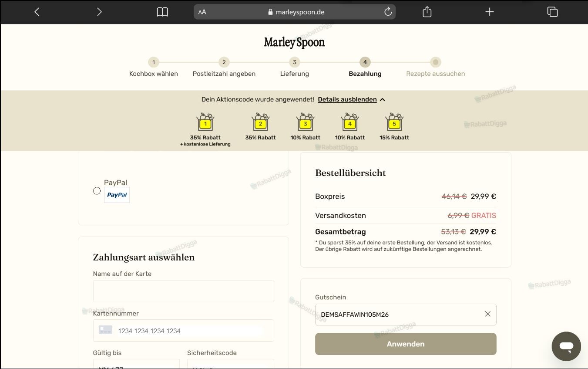Screen dimensions: 588x369
Task: Go to step 2 Postleitzahl angeben
Action: [x=224, y=68]
